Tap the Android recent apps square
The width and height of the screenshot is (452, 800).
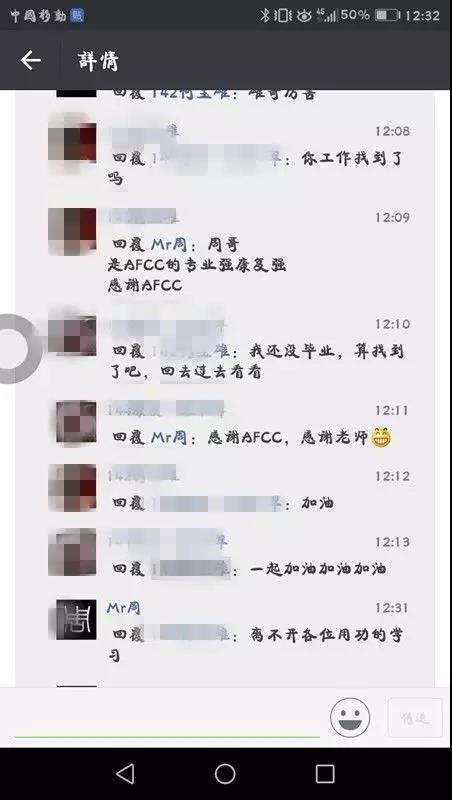tap(325, 773)
